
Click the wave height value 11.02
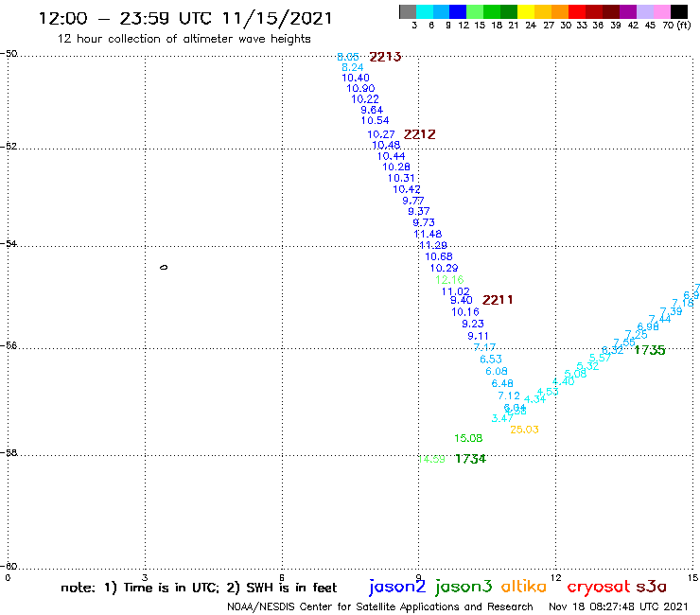pyautogui.click(x=455, y=291)
